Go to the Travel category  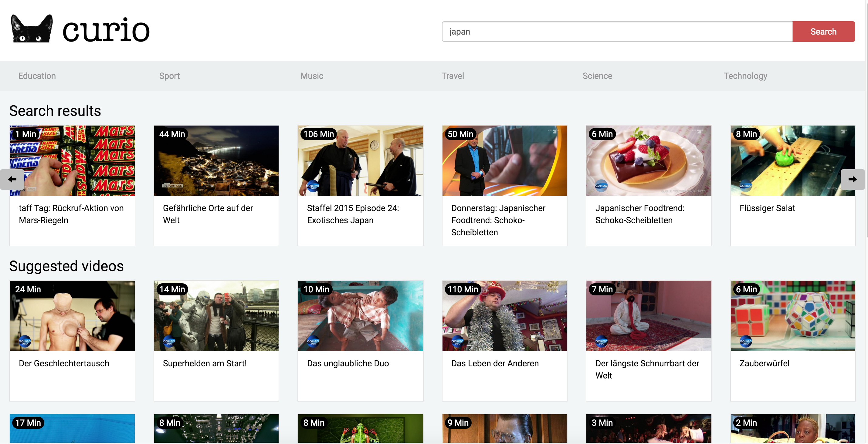click(x=453, y=76)
